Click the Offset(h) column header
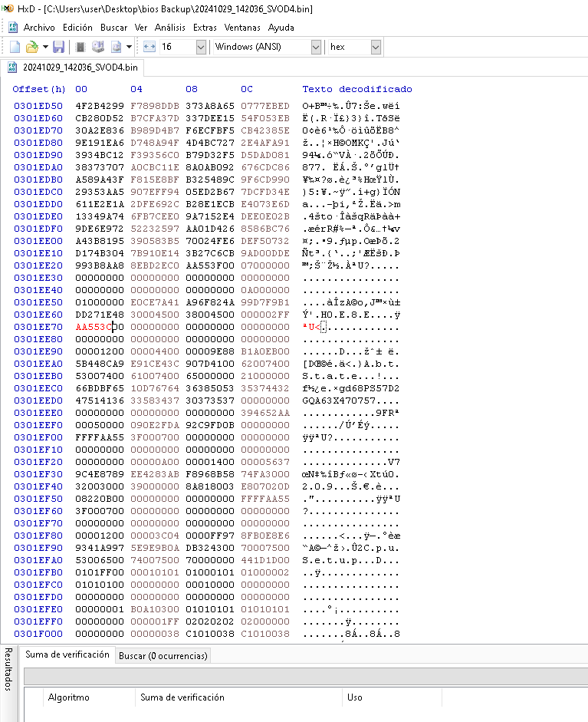 (x=38, y=89)
